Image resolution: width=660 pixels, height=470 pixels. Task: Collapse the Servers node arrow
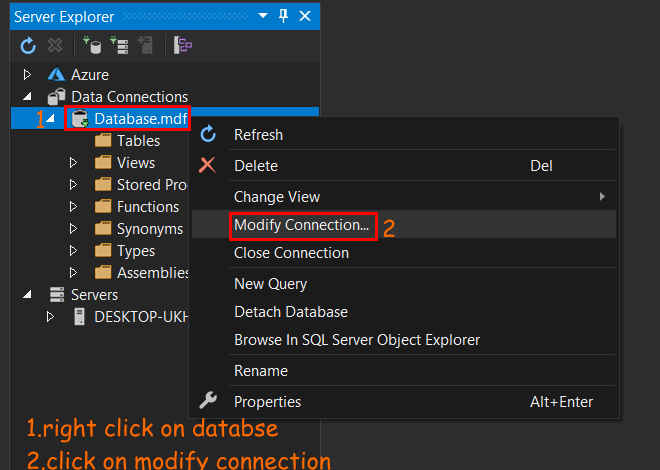[27, 295]
